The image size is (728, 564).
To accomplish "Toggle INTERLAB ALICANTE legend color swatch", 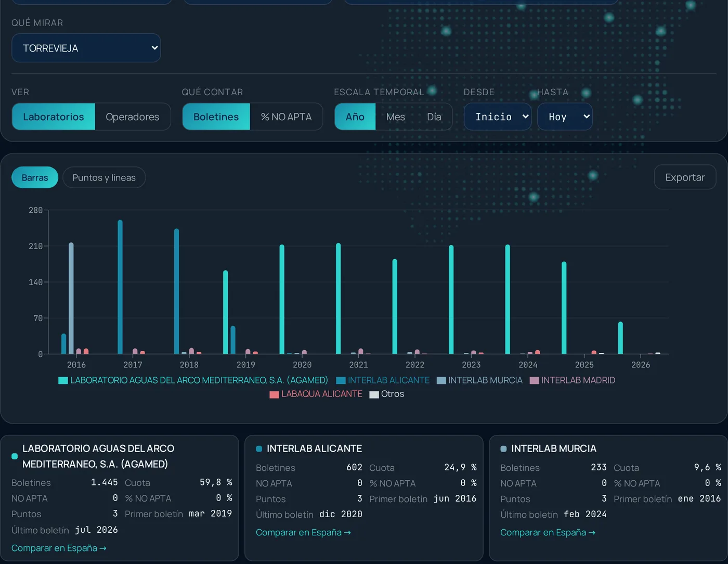I will click(x=341, y=381).
